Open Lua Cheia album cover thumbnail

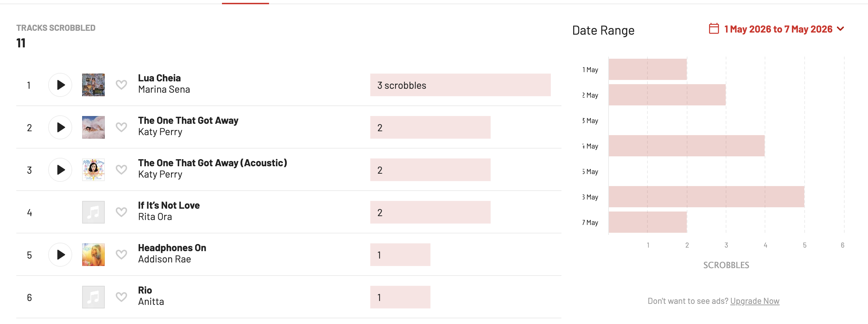[x=93, y=85]
